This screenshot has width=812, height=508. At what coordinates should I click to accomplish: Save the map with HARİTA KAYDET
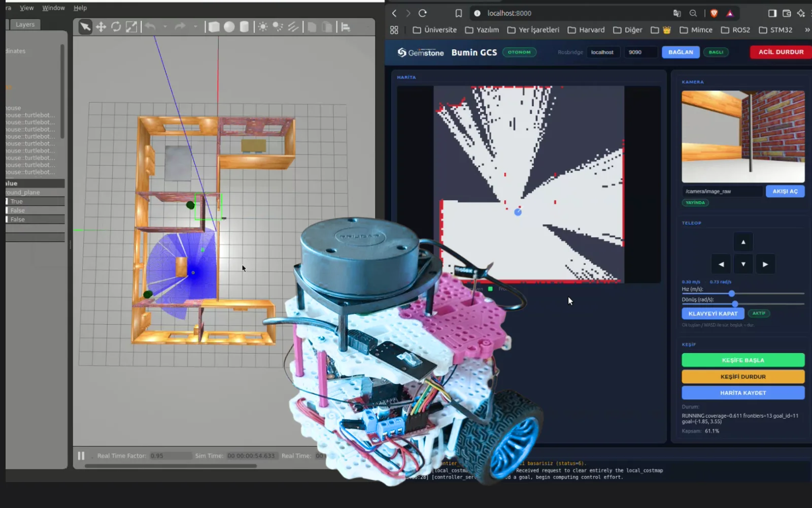743,393
